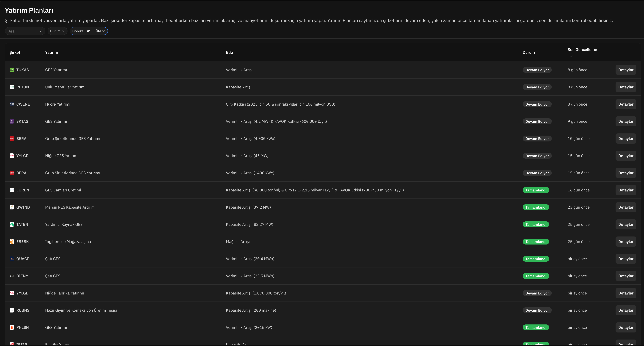The image size is (644, 346).
Task: Click the QUAGR company logo icon
Action: click(12, 259)
